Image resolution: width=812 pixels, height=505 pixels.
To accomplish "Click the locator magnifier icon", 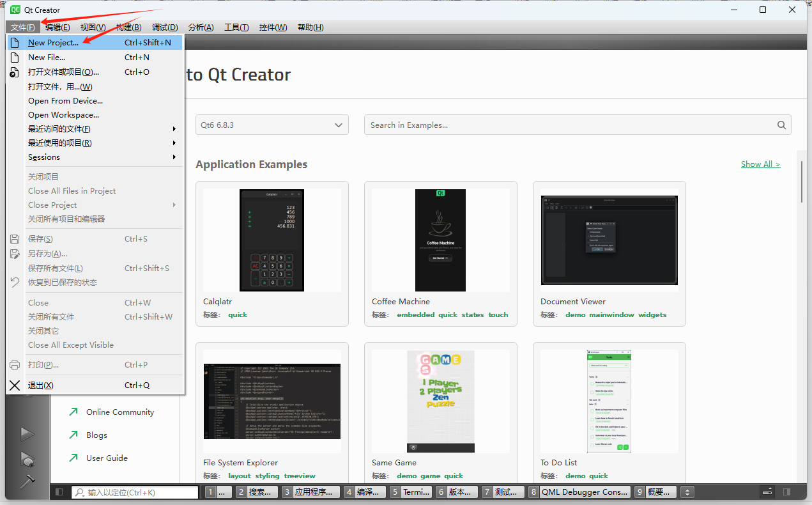I will coord(80,493).
